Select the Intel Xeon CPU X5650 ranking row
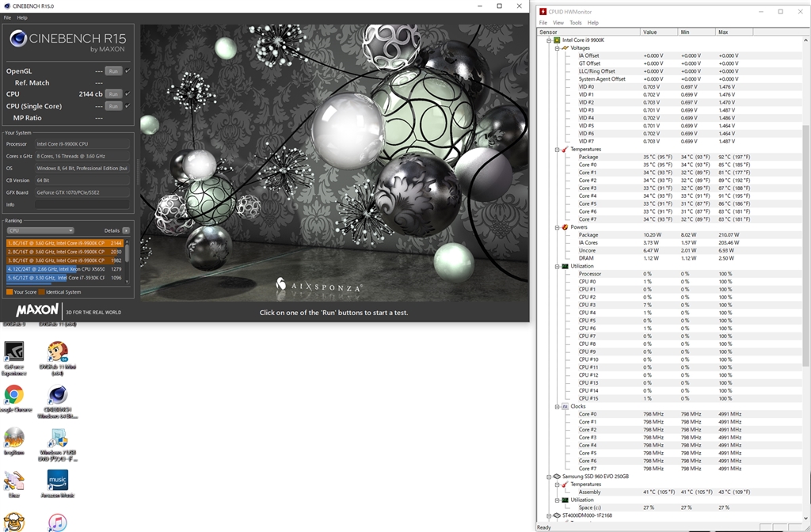811x532 pixels. [x=65, y=269]
